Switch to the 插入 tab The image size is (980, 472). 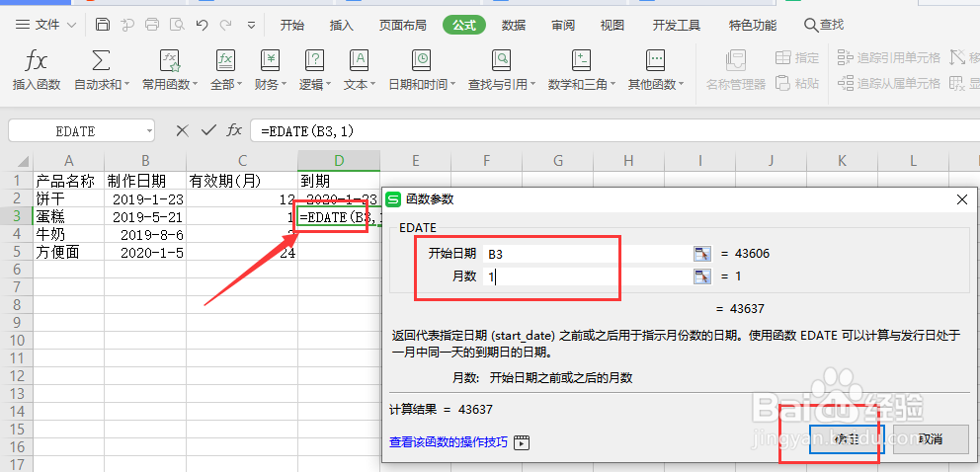pos(341,25)
